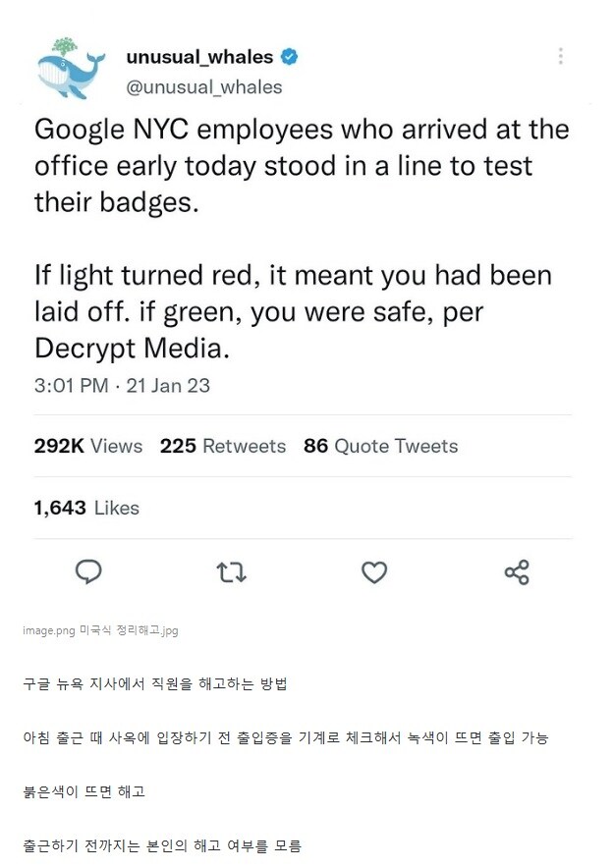Click the reply comment bubble icon

[88, 572]
